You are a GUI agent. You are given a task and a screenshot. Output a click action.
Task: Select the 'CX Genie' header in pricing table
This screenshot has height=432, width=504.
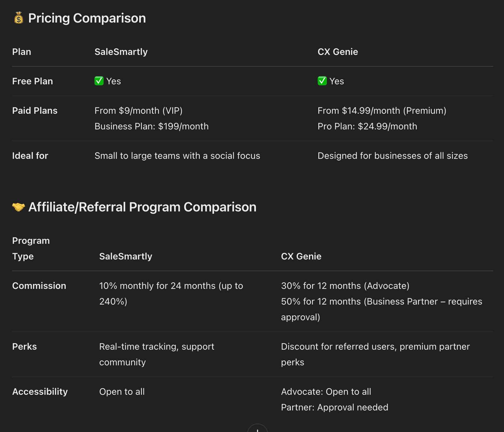tap(338, 52)
